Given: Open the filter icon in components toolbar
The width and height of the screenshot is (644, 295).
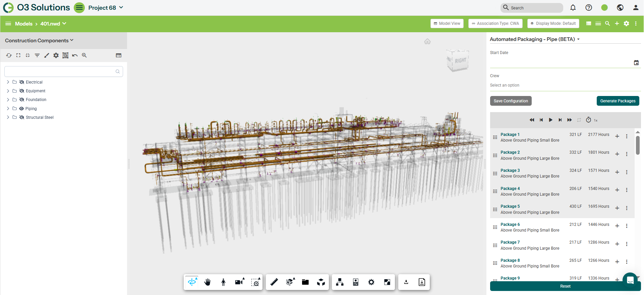Looking at the screenshot, I should point(37,55).
